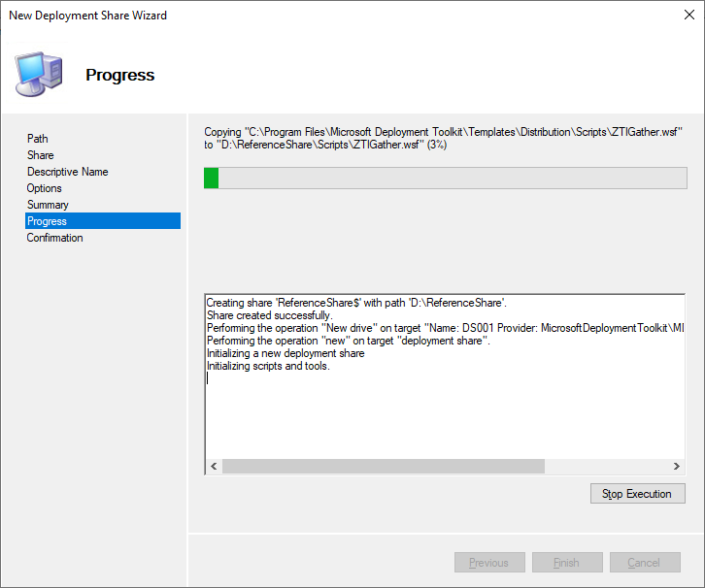The width and height of the screenshot is (705, 588).
Task: Click the Cancel button
Action: (x=645, y=563)
